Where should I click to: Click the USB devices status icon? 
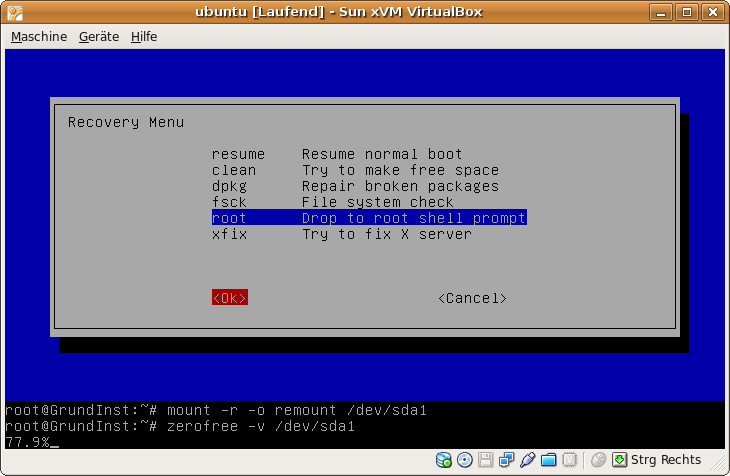(527, 460)
